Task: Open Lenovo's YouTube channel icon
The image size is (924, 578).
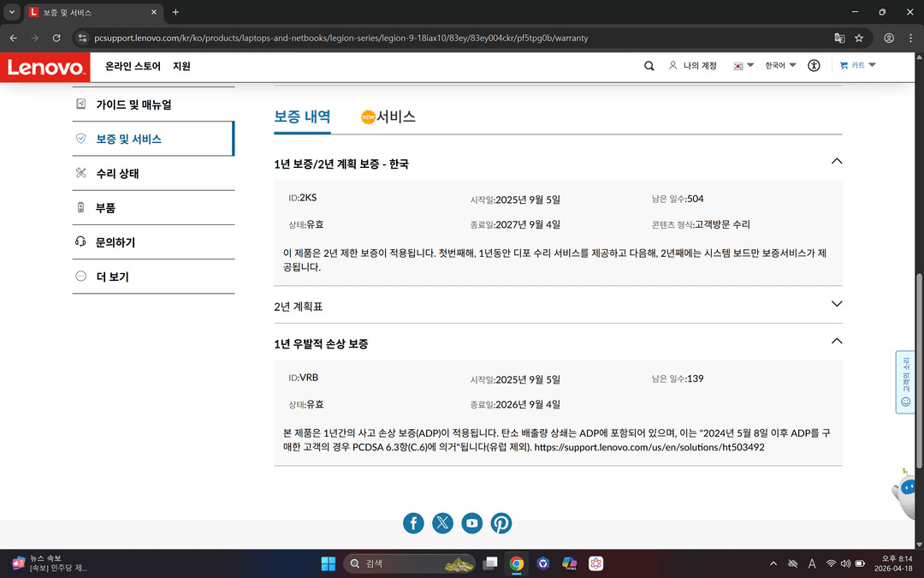Action: point(471,522)
